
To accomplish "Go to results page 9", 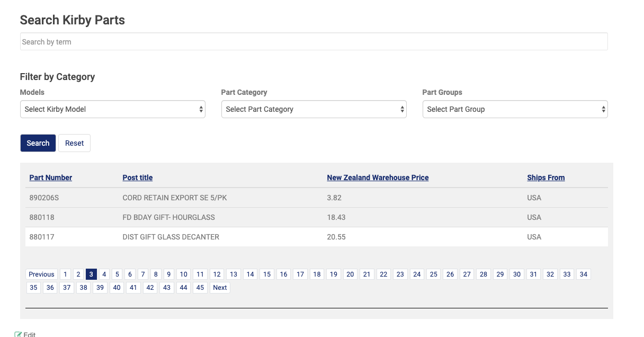I will coord(169,274).
